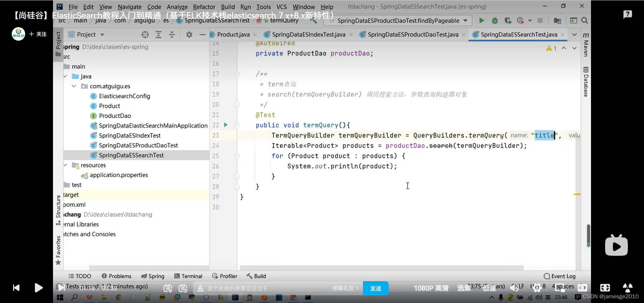Hide the Project panel with minus icon
The height and width of the screenshot is (303, 644).
click(x=202, y=35)
